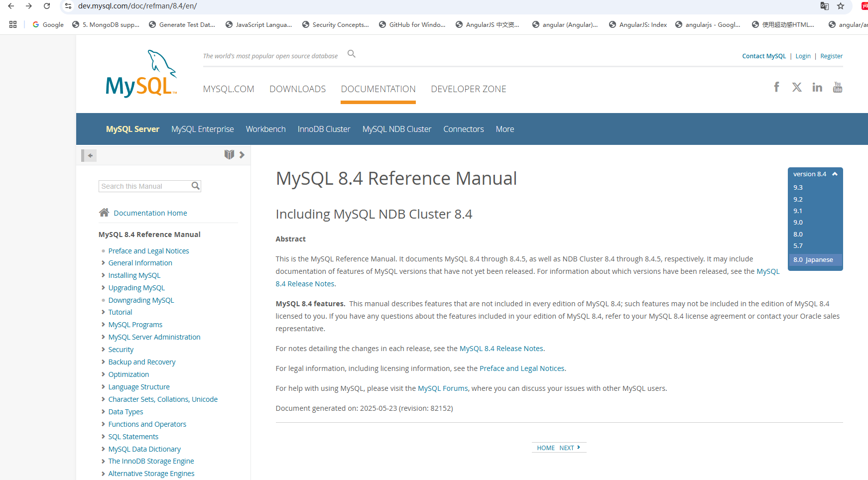868x480 pixels.
Task: Expand the Optimization section in sidebar
Action: pos(103,374)
